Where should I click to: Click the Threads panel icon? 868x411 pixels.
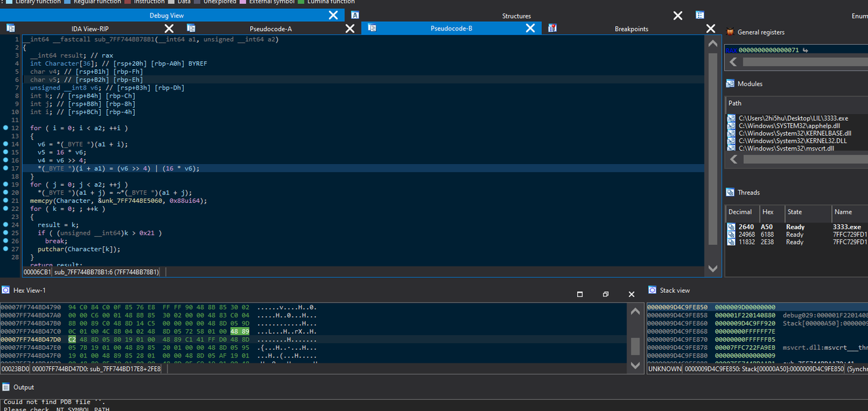(730, 192)
